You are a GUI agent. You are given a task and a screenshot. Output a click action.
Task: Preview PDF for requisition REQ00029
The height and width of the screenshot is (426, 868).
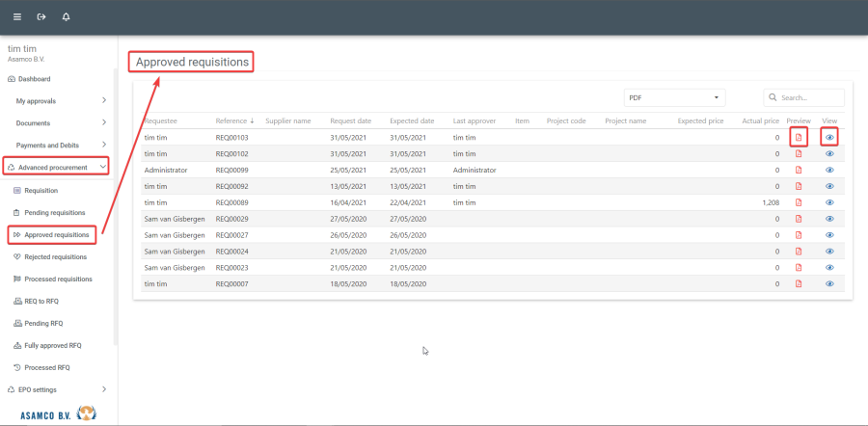coord(798,219)
